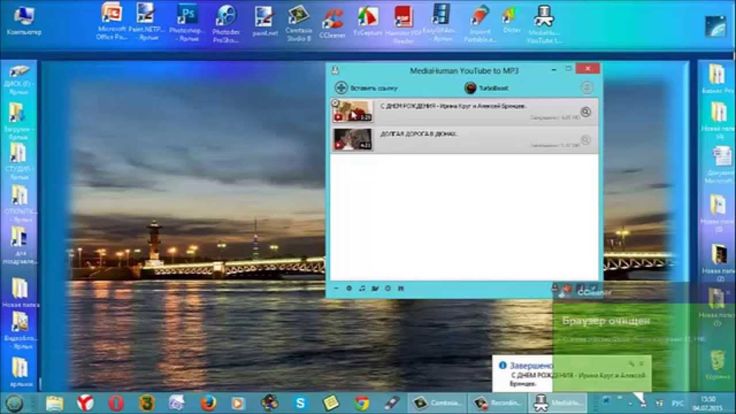Locate downloaded file for first track
Image resolution: width=736 pixels, height=414 pixels.
coord(586,112)
